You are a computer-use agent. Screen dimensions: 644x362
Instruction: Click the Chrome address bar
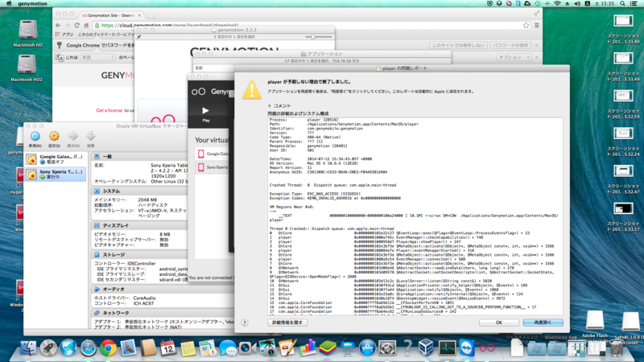click(x=312, y=26)
